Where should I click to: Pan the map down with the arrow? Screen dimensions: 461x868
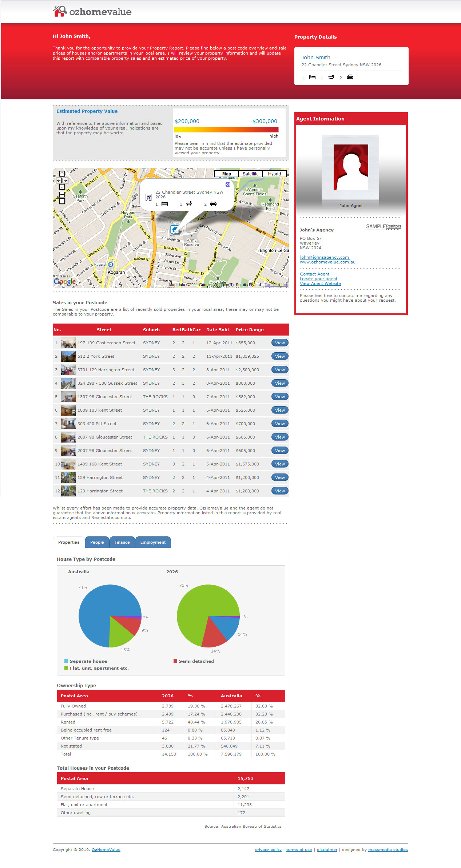pyautogui.click(x=62, y=187)
